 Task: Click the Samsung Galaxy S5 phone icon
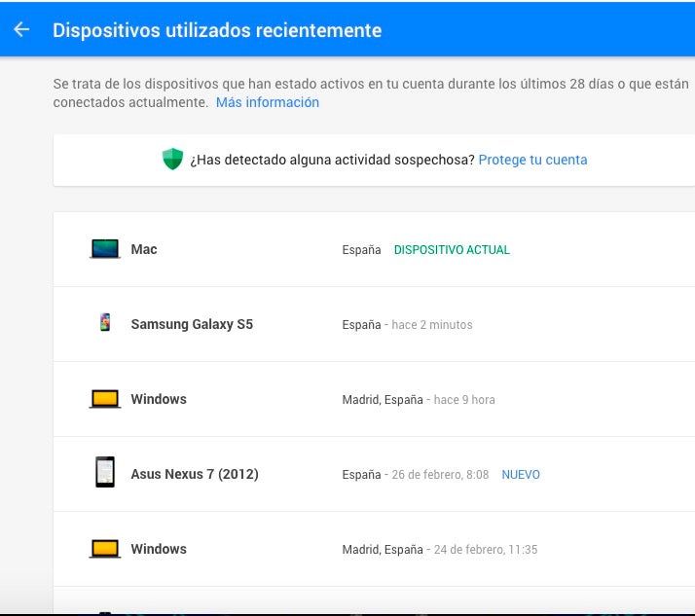[105, 323]
